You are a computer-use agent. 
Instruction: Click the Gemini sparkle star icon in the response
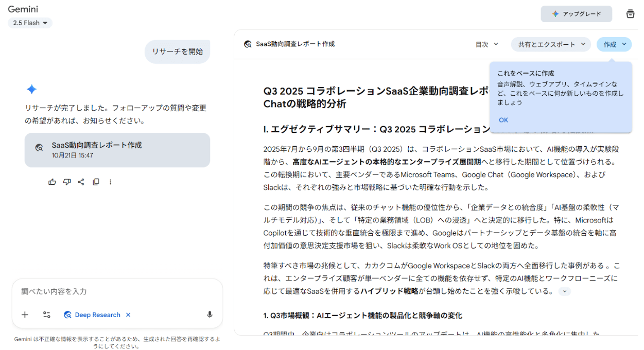31,89
